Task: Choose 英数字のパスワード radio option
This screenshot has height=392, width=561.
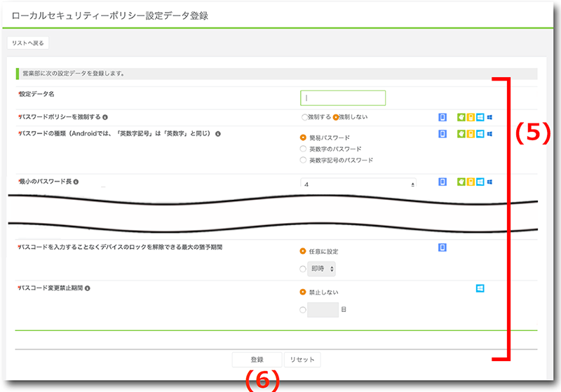Action: pos(303,149)
